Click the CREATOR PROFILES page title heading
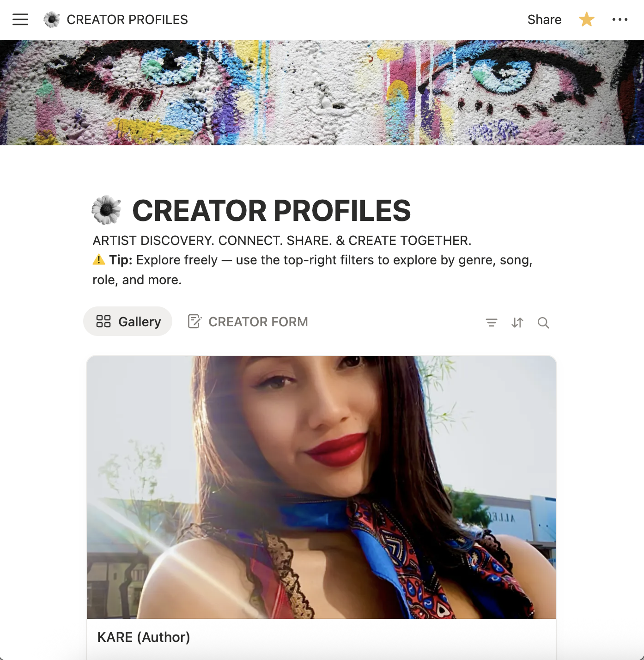644x660 pixels. pos(272,210)
